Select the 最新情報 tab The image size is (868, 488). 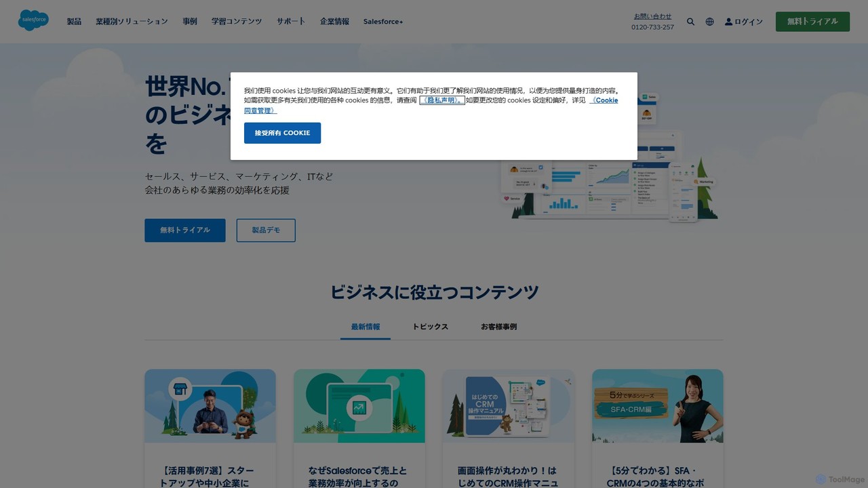point(366,327)
